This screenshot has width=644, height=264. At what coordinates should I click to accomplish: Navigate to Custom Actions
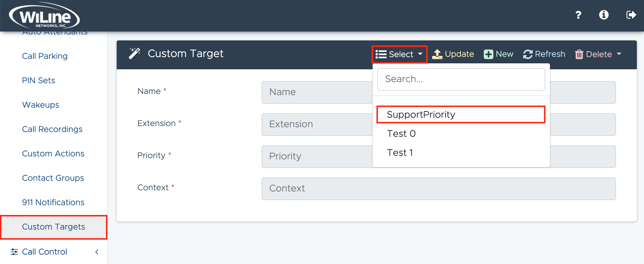[x=53, y=153]
